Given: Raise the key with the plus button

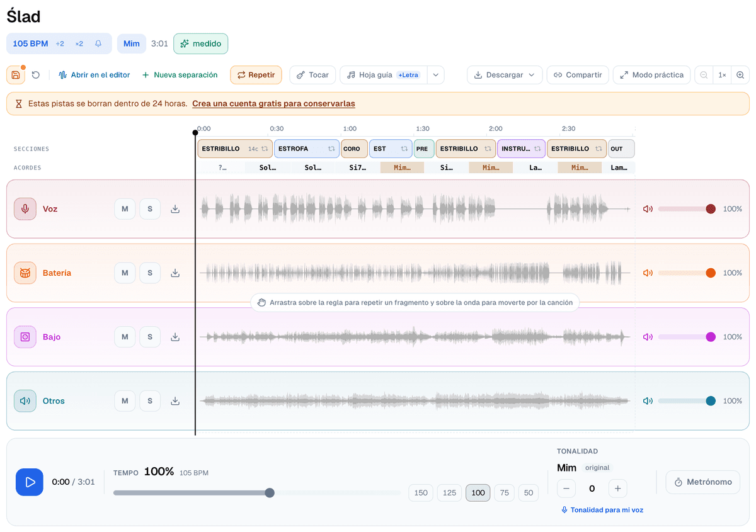Looking at the screenshot, I should coord(618,489).
